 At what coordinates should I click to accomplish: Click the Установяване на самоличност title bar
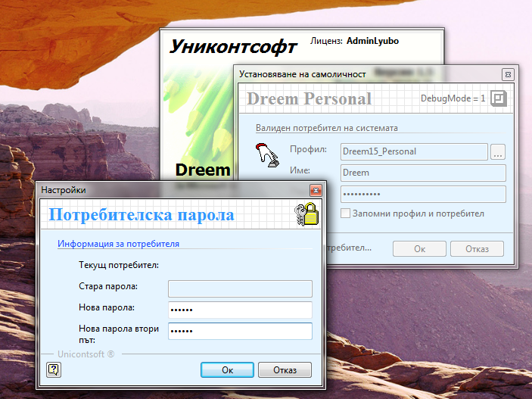pyautogui.click(x=368, y=74)
